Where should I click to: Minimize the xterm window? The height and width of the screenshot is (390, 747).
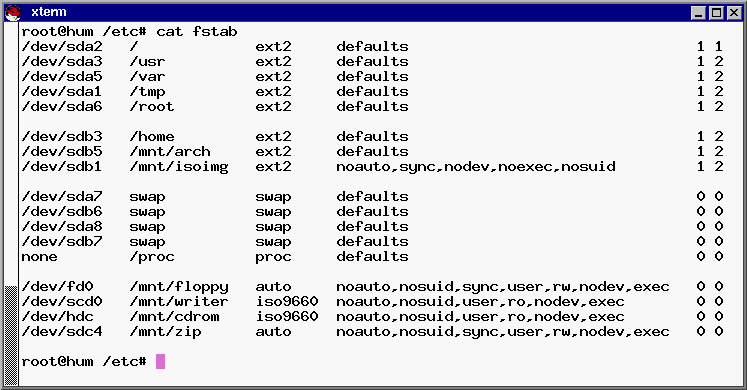(x=699, y=13)
